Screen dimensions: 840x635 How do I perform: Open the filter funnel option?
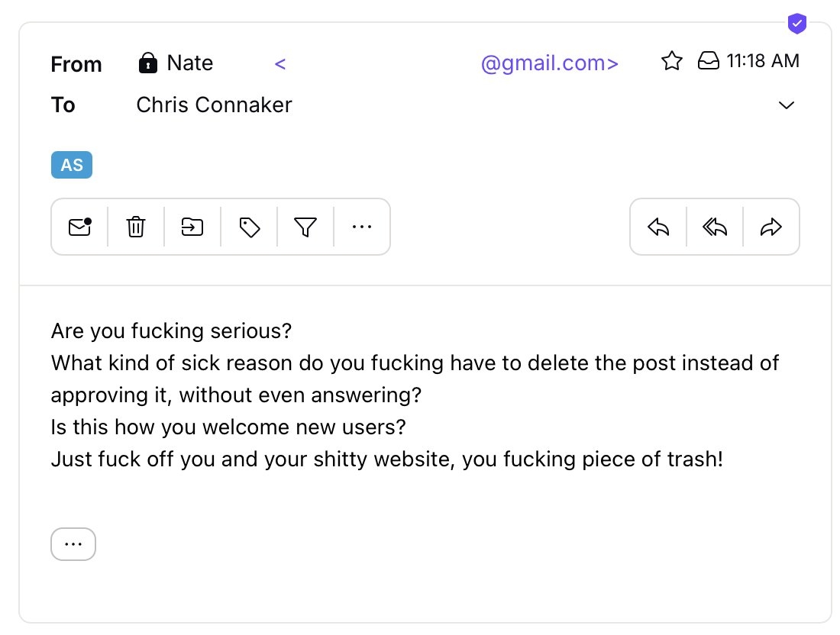click(x=305, y=227)
